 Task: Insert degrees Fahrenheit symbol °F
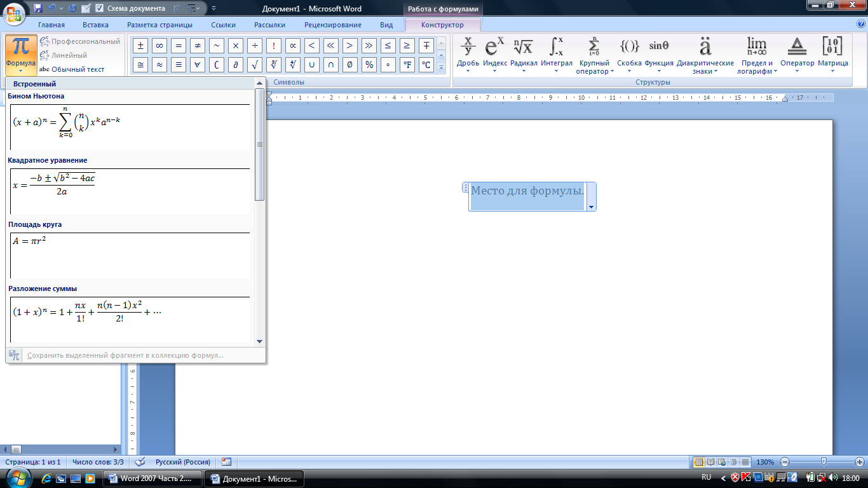(407, 64)
